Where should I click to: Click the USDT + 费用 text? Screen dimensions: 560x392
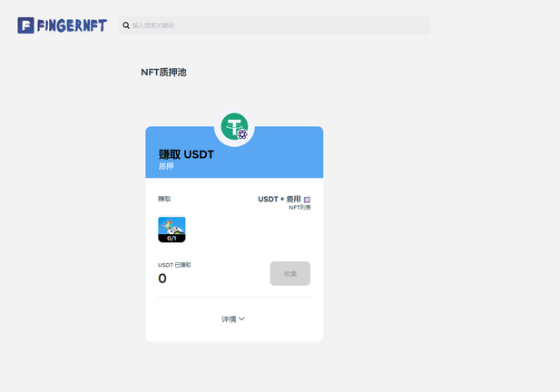280,200
